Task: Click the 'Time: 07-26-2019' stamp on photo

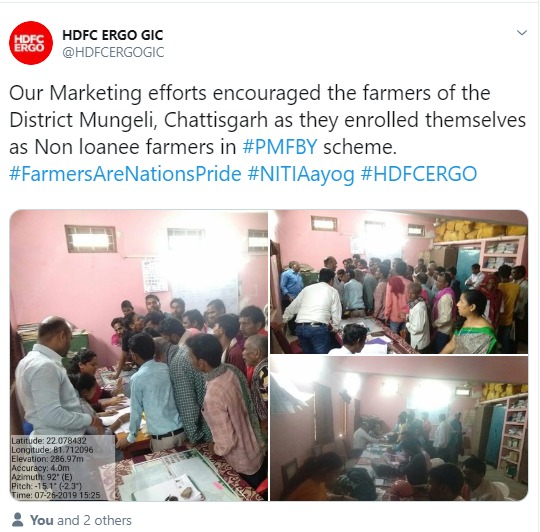Action: [x=56, y=495]
